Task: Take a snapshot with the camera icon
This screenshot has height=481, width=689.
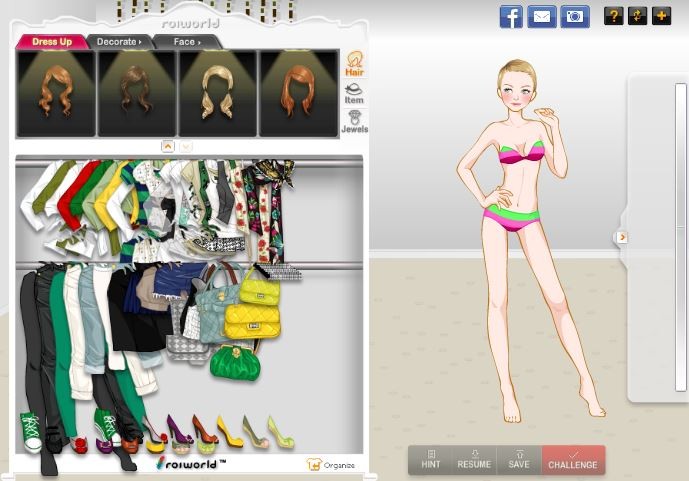Action: point(574,16)
